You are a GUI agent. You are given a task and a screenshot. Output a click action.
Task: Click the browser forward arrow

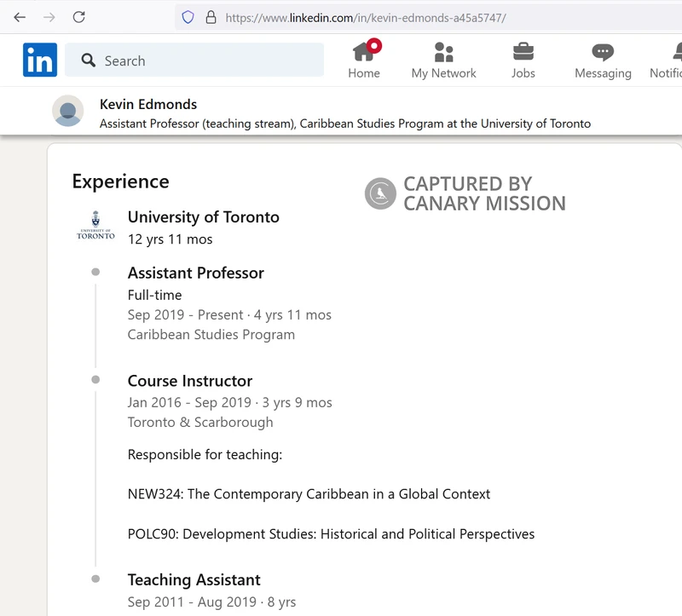click(x=49, y=17)
